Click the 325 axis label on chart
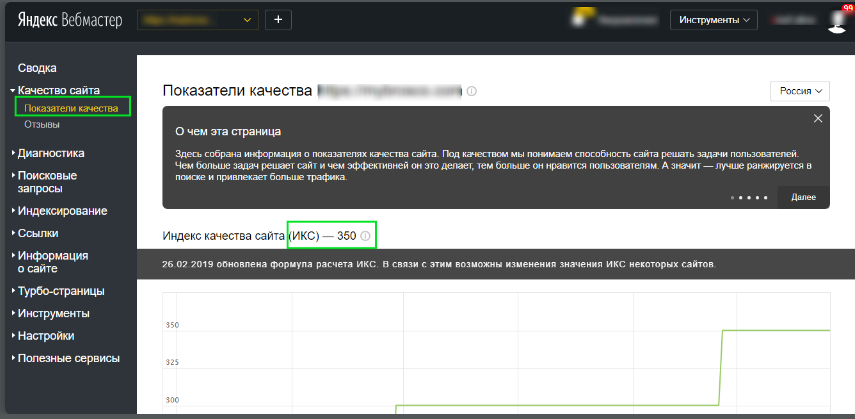 pyautogui.click(x=172, y=362)
